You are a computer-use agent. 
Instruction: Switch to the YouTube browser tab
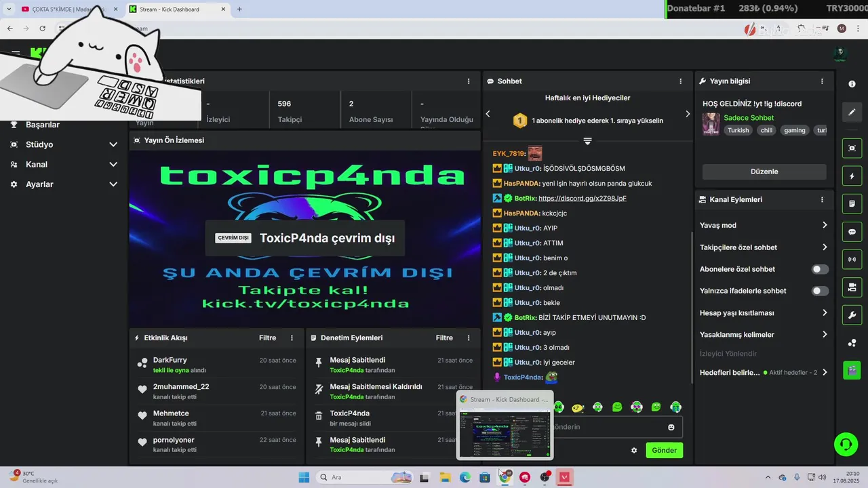[70, 9]
